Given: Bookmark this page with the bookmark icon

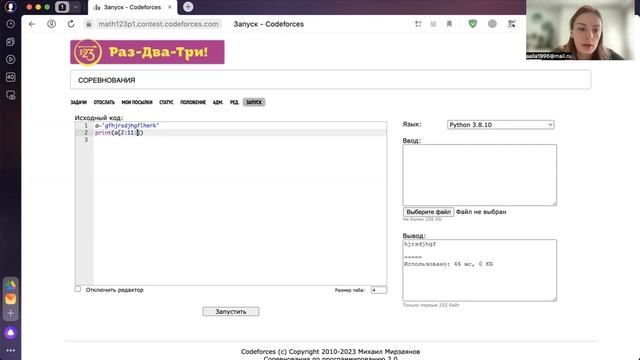Looking at the screenshot, I should (449, 24).
